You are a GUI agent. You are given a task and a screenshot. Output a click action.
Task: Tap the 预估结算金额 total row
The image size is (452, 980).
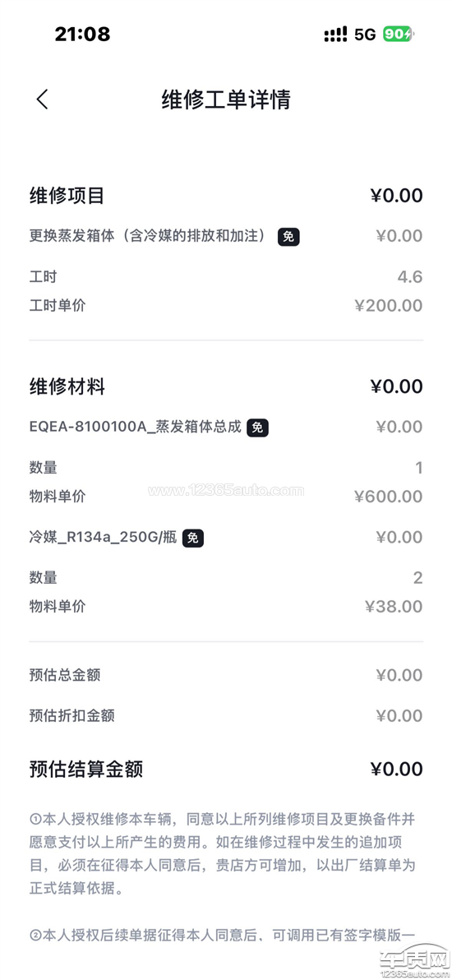[226, 770]
